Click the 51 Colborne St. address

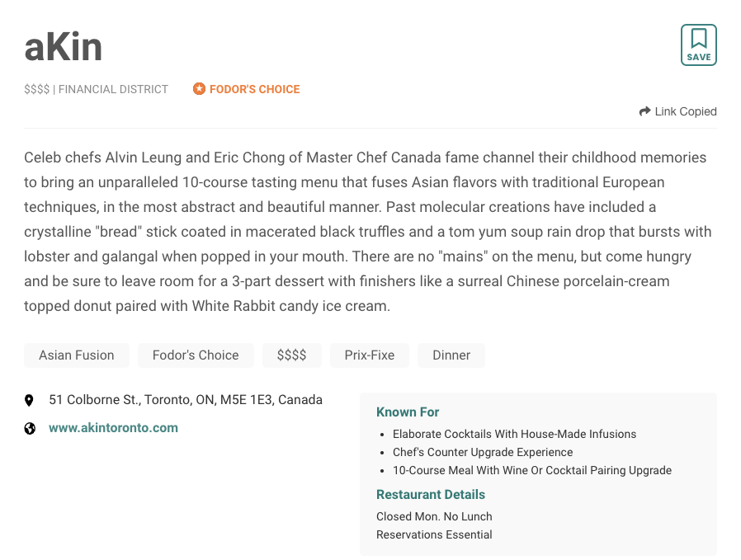pos(186,399)
